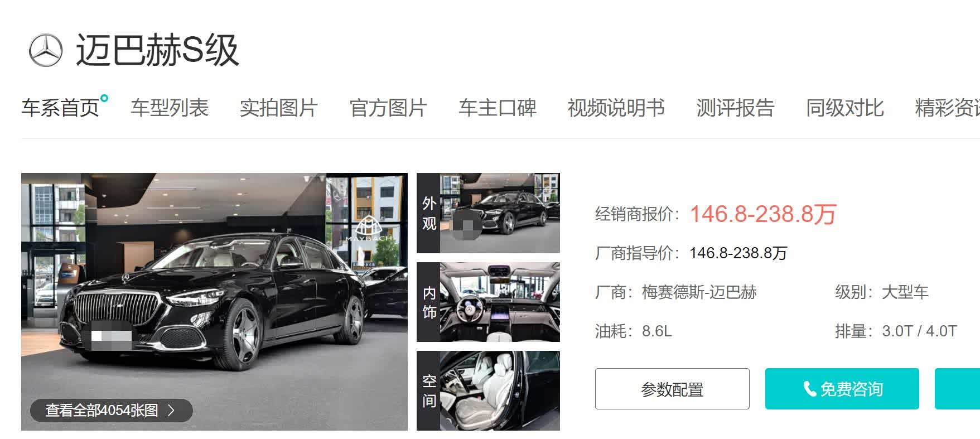The image size is (980, 439).
Task: Click the main Maybach car photo
Action: pyautogui.click(x=214, y=302)
